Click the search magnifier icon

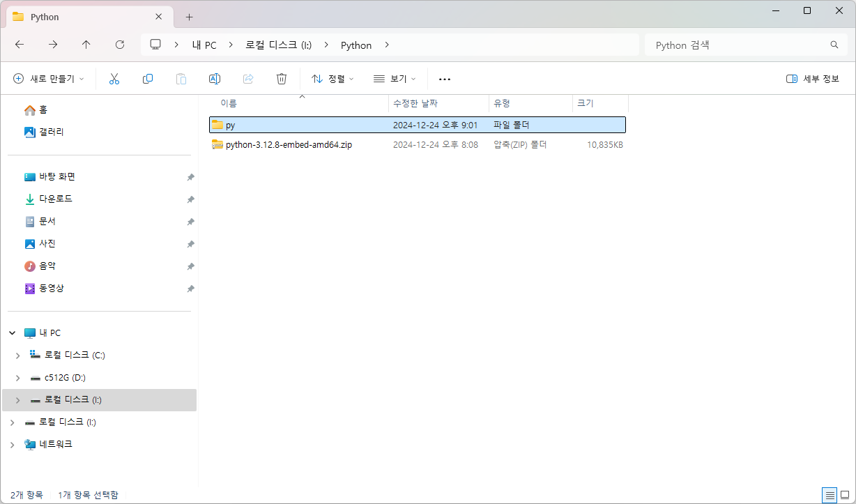point(834,45)
